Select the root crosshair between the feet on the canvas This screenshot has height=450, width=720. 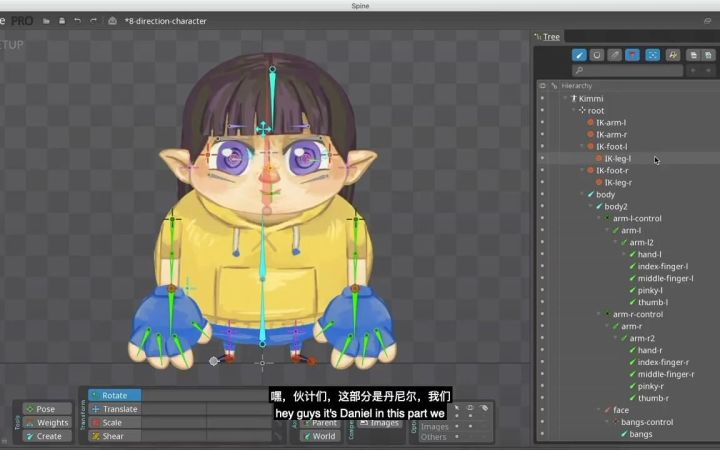[x=262, y=363]
